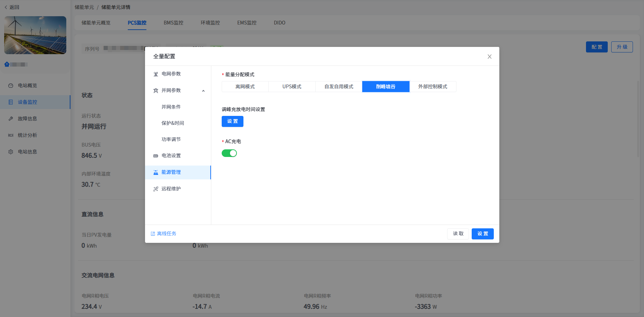Image resolution: width=644 pixels, height=317 pixels.
Task: Collapse the 并网参数 submenu chevron
Action: click(x=203, y=91)
